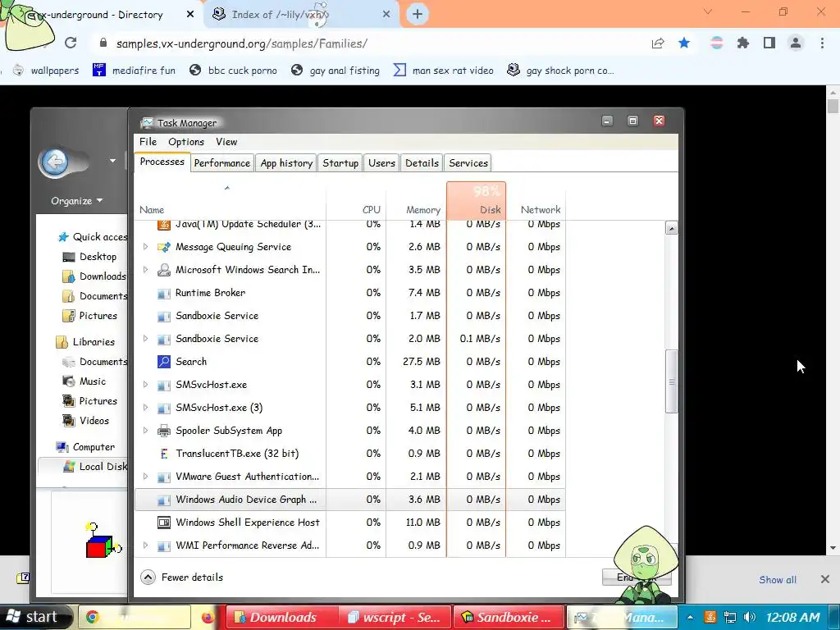
Task: Expand Sandboxie Service row using 2.0 MB
Action: coord(145,339)
